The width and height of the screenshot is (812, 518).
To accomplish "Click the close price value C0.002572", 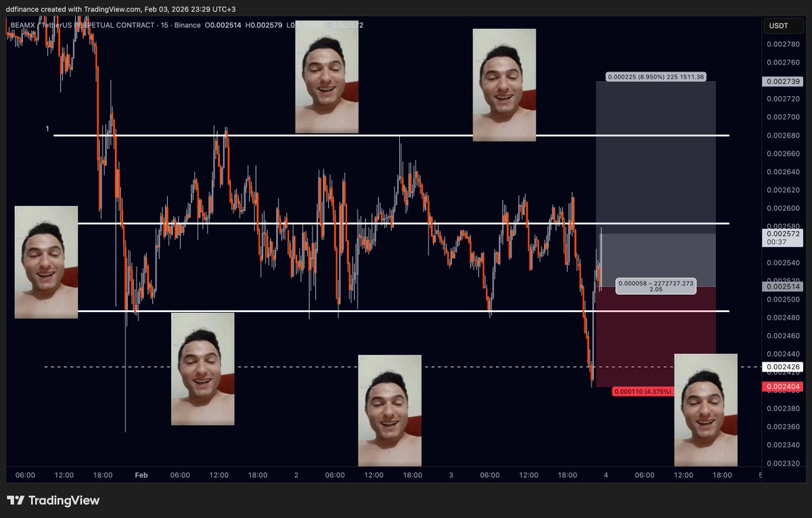I will point(346,25).
